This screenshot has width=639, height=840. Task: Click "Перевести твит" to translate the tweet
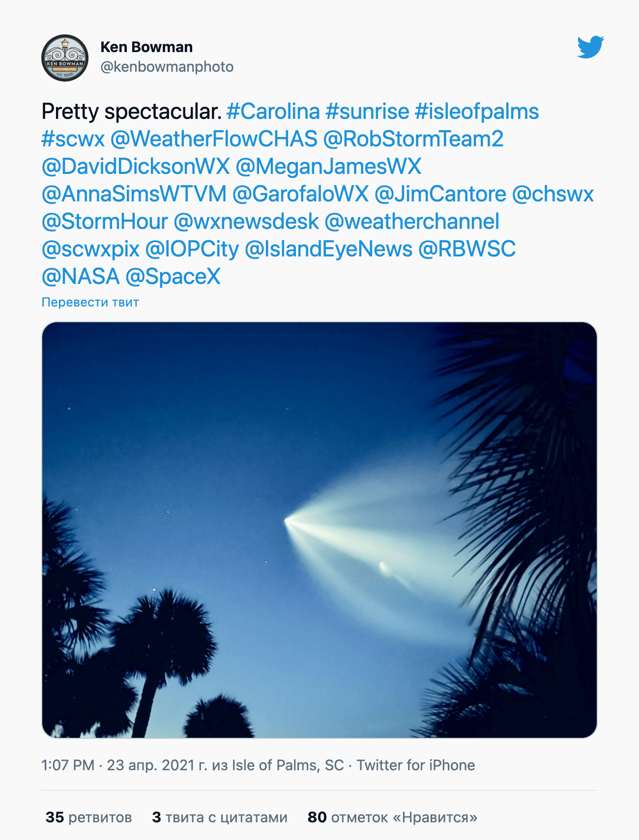[x=90, y=302]
